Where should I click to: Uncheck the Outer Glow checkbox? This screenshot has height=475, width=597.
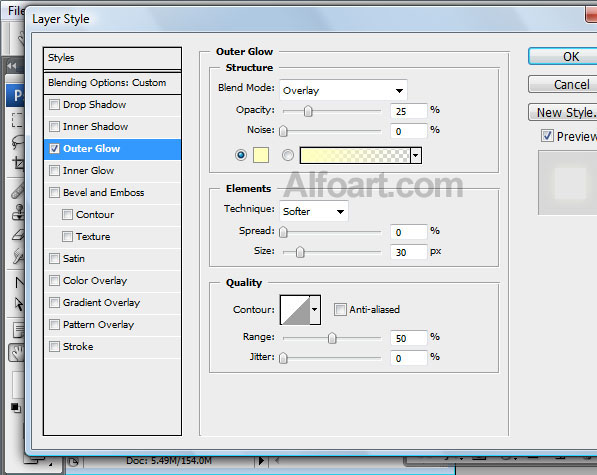tap(54, 148)
